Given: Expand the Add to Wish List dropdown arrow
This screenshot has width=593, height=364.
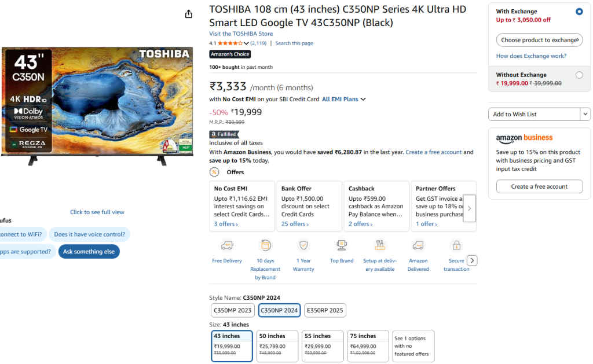Looking at the screenshot, I should click(585, 114).
